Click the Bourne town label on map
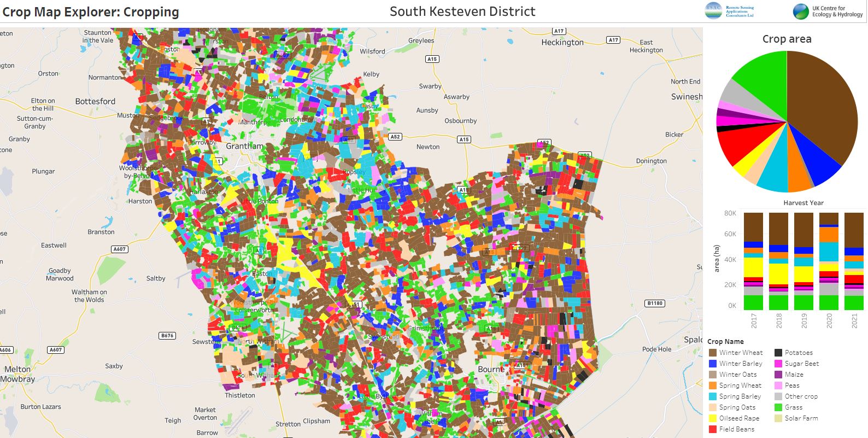 coord(491,370)
